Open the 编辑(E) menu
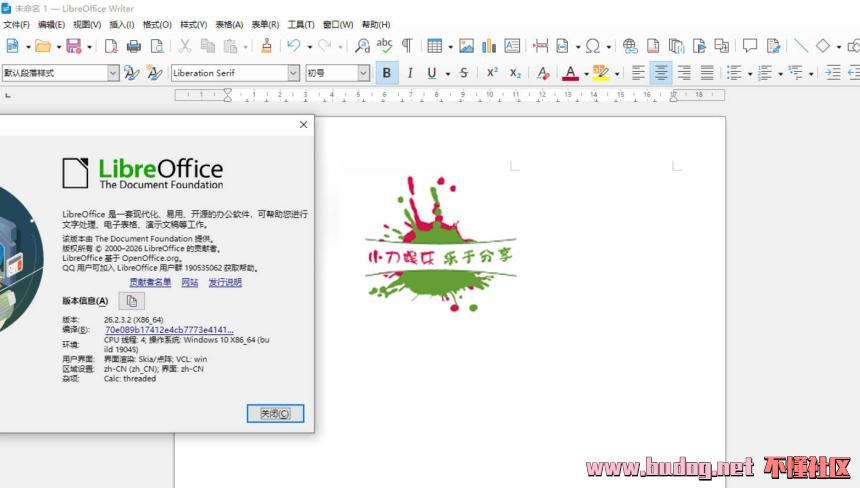 52,25
